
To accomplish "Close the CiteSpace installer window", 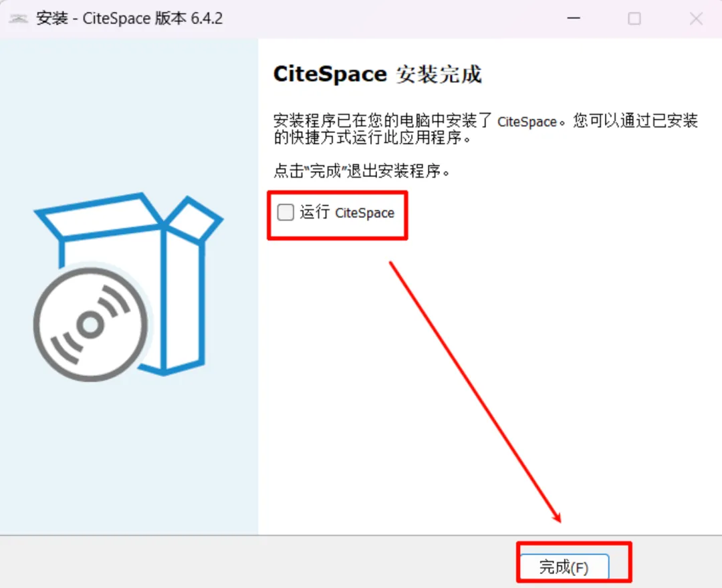I will pyautogui.click(x=696, y=19).
